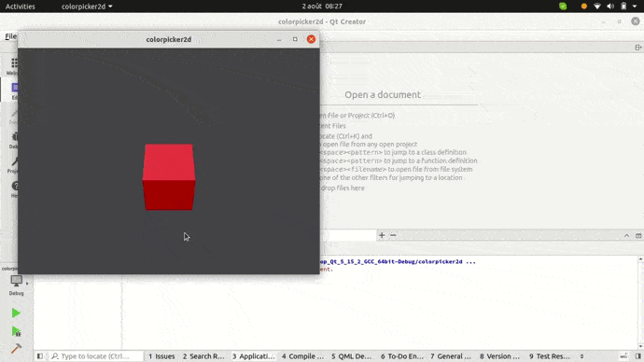
Task: Toggle the left sidebar in Qt Creator
Action: click(40, 356)
